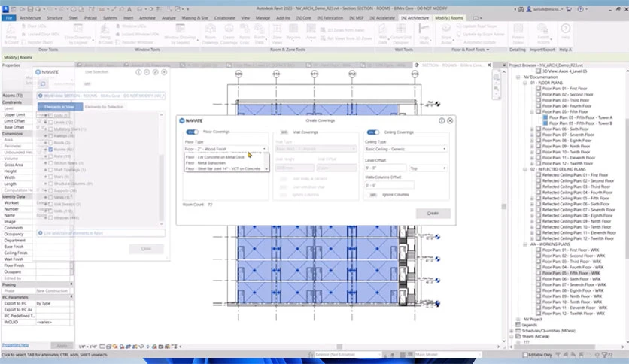Click the Apply button in Properties panel
Image resolution: width=629 pixels, height=364 pixels.
(x=62, y=345)
